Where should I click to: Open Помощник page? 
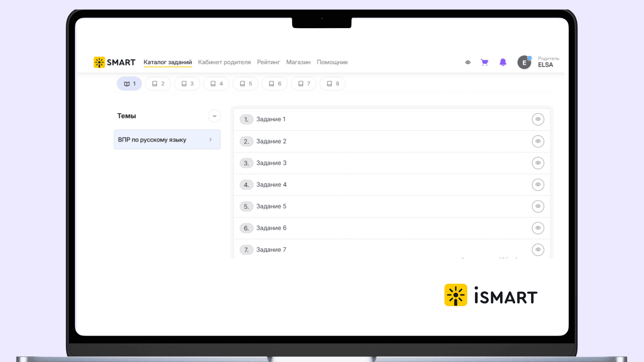pos(332,62)
